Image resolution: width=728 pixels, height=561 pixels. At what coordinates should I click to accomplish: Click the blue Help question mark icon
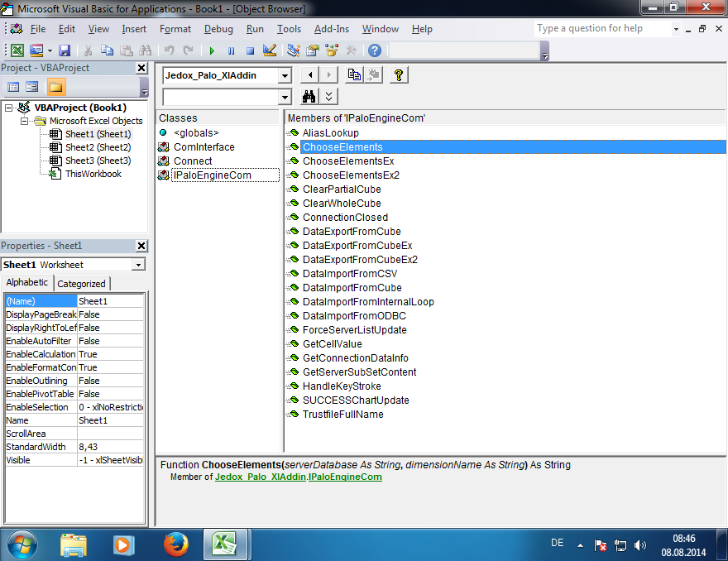(x=375, y=50)
